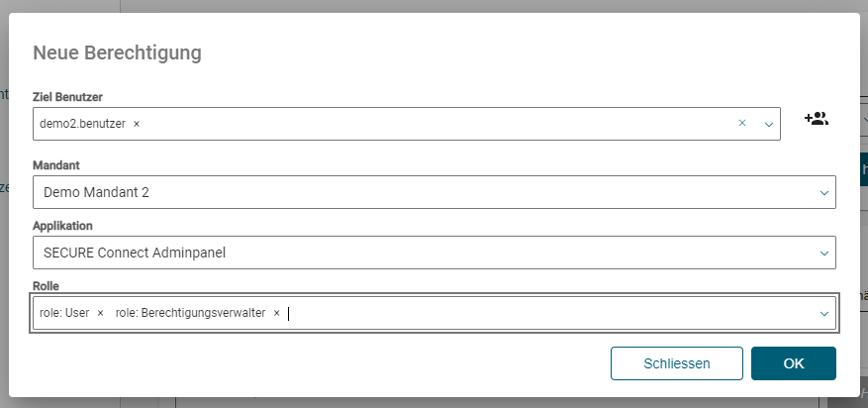Open the Mandant dropdown chevron

[x=823, y=192]
